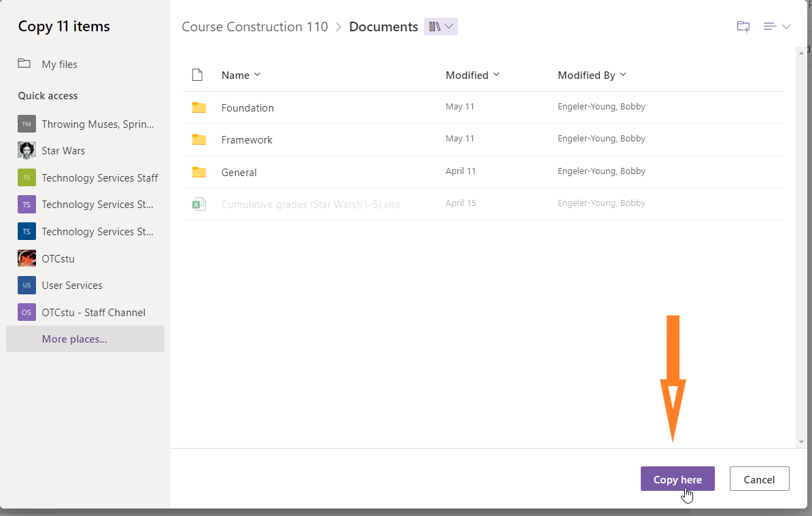Open OTCstu quick access site
Screen dimensions: 812x516
58,258
